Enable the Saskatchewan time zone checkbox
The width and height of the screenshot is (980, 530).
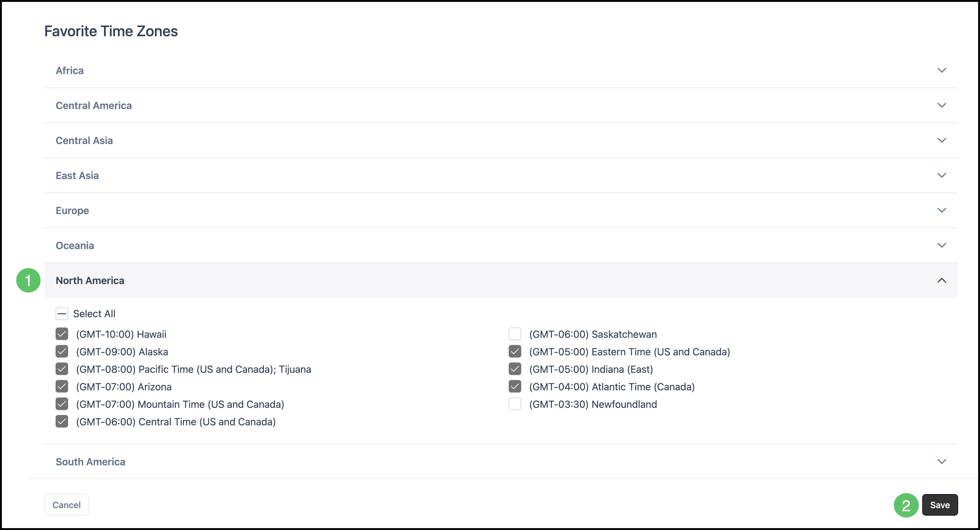(515, 334)
